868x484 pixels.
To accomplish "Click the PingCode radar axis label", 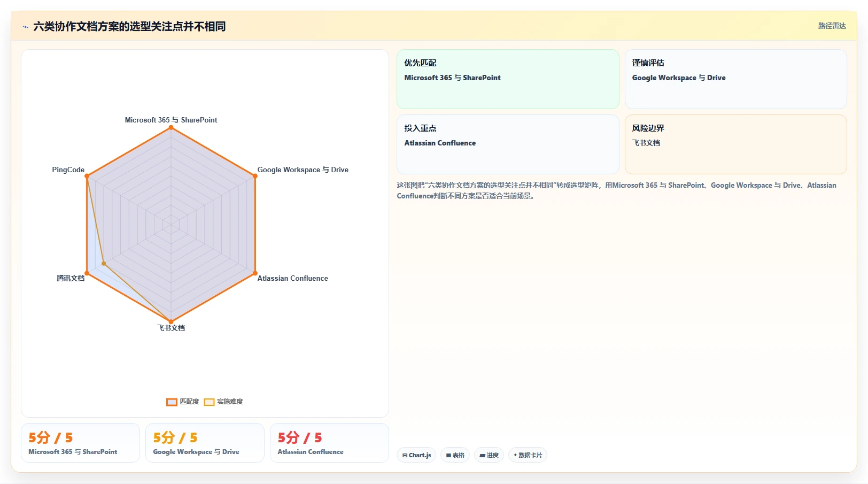I will (x=68, y=170).
